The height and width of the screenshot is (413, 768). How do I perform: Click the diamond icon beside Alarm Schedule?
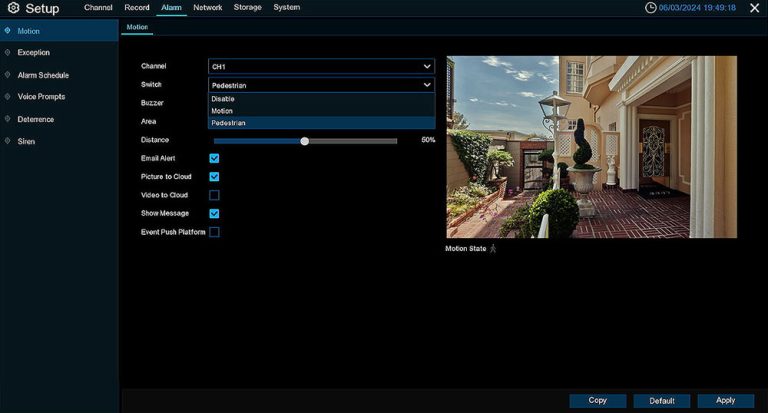click(7, 75)
